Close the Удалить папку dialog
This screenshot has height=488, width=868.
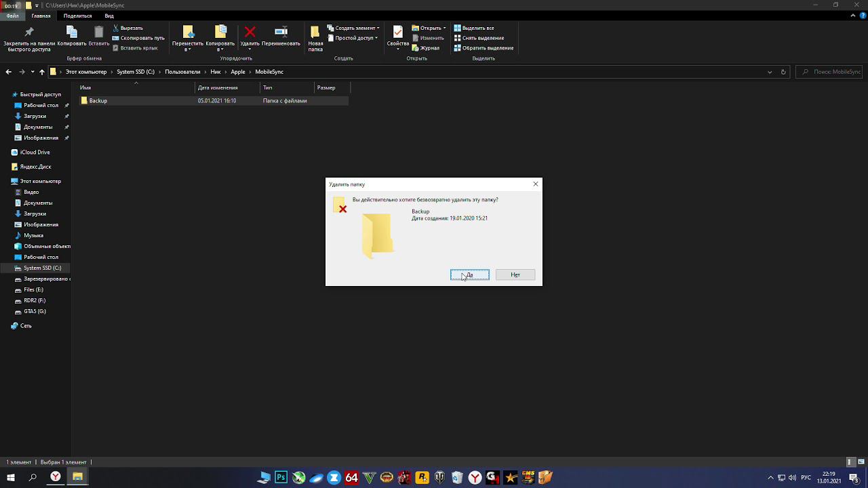536,184
